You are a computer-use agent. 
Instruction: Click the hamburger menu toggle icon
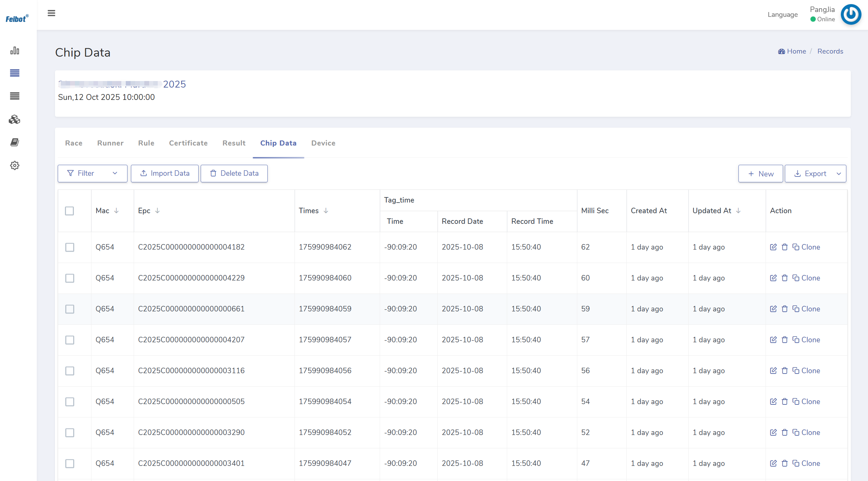pyautogui.click(x=52, y=13)
